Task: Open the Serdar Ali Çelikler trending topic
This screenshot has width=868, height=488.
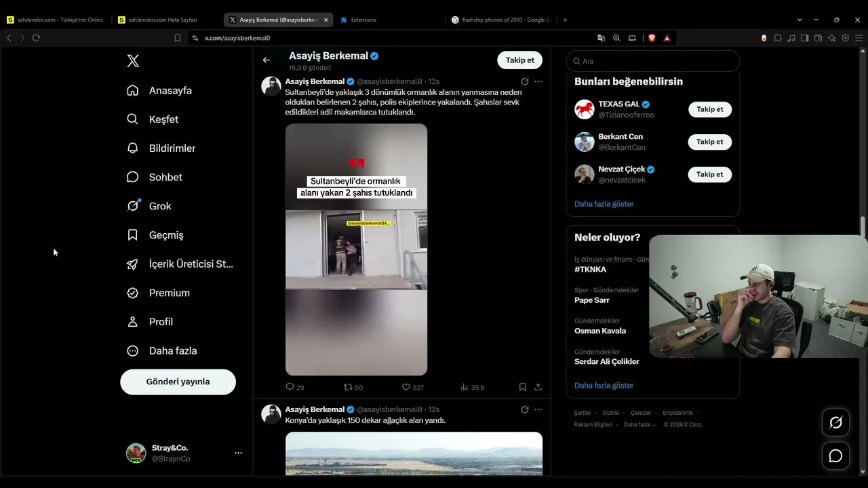Action: click(x=607, y=361)
